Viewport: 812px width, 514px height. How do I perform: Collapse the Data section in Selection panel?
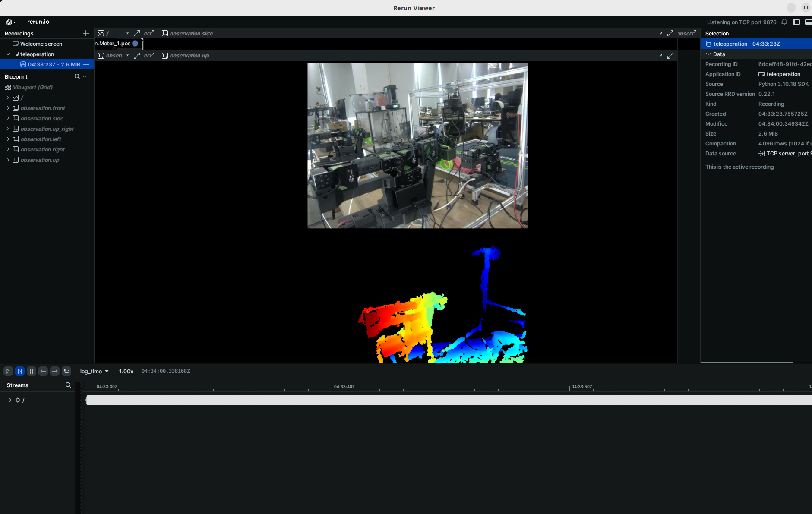tap(708, 54)
